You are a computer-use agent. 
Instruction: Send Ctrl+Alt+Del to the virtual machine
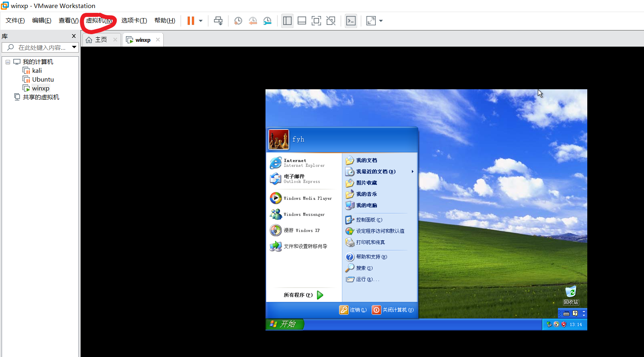click(x=218, y=21)
